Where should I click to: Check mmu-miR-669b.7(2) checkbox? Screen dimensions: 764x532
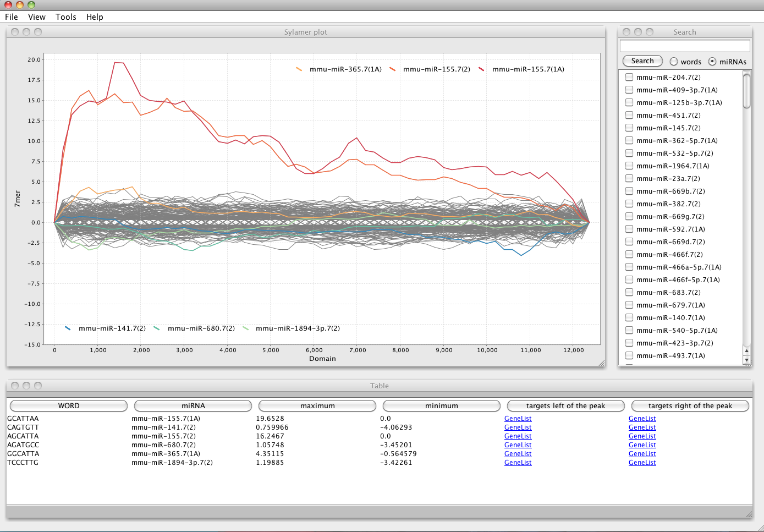pyautogui.click(x=629, y=191)
